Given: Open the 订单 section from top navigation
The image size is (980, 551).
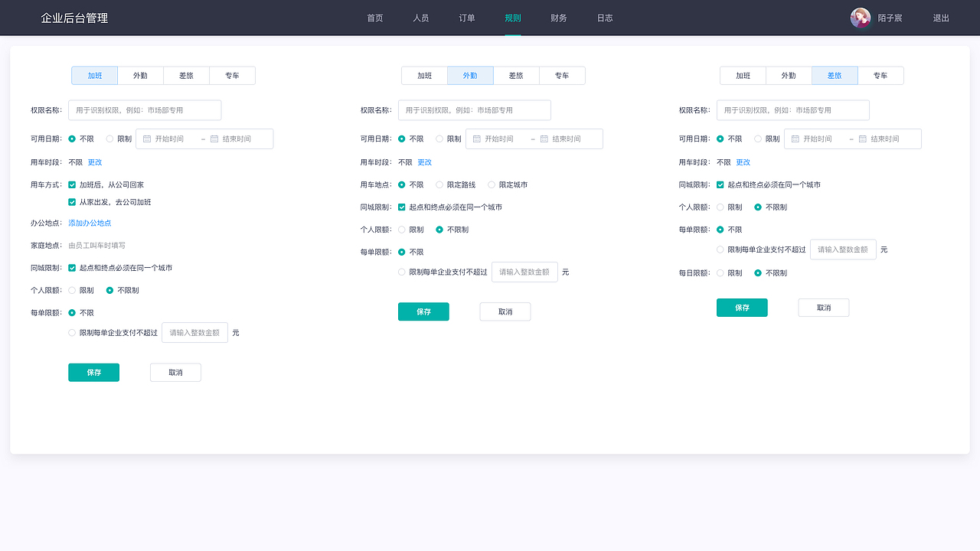Looking at the screenshot, I should click(466, 18).
